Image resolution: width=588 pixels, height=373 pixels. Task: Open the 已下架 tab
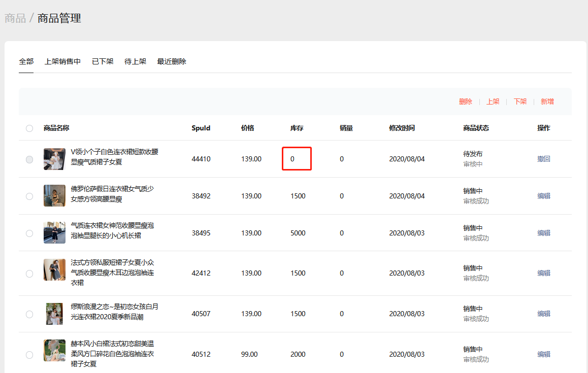pos(103,61)
